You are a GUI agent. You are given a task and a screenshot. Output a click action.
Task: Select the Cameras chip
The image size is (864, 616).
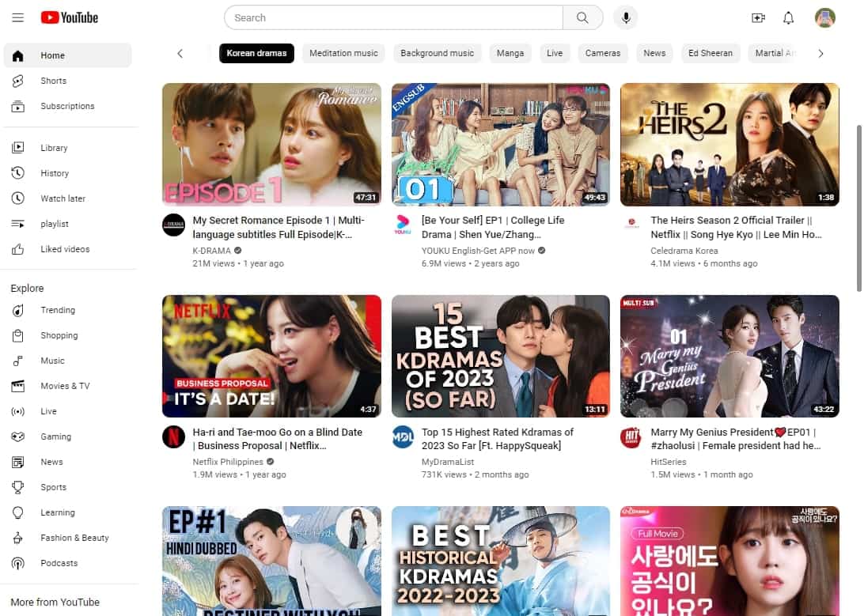pos(603,54)
